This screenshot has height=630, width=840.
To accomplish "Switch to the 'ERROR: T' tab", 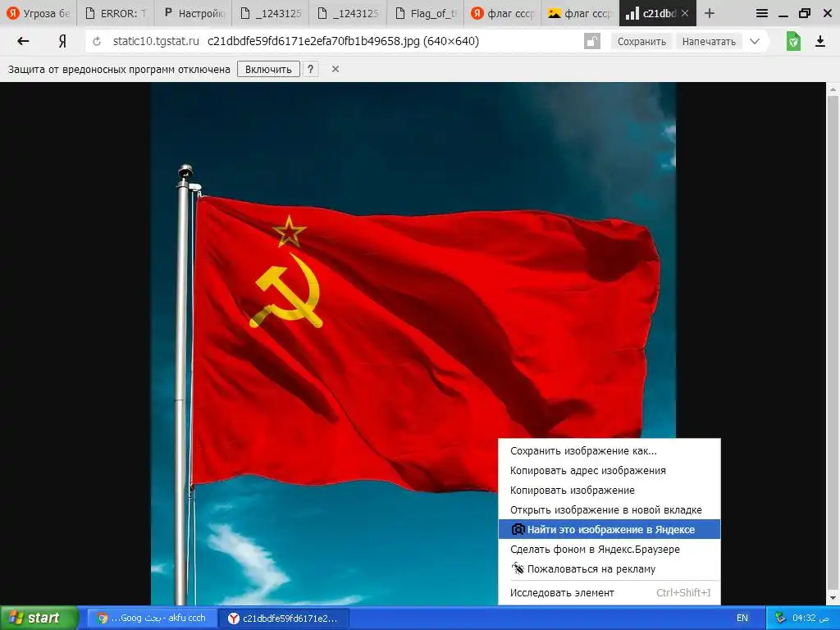I will pos(116,13).
